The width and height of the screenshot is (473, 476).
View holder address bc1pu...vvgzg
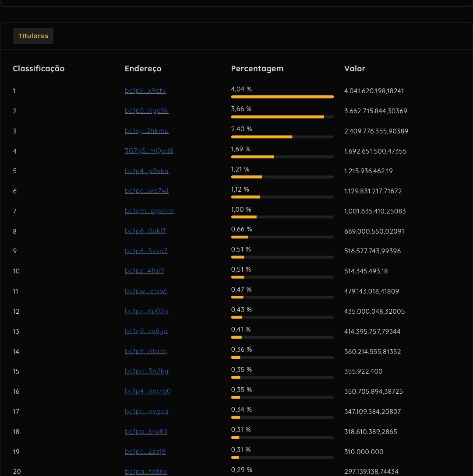147,411
